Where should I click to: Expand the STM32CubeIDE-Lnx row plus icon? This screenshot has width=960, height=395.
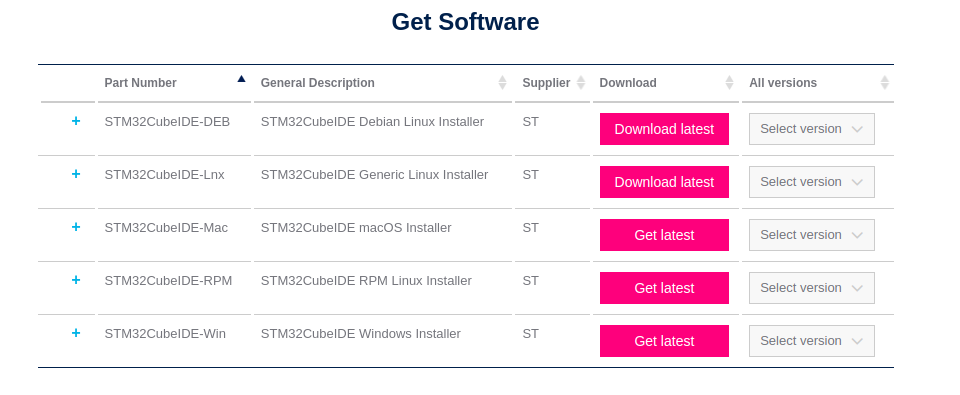(x=76, y=175)
